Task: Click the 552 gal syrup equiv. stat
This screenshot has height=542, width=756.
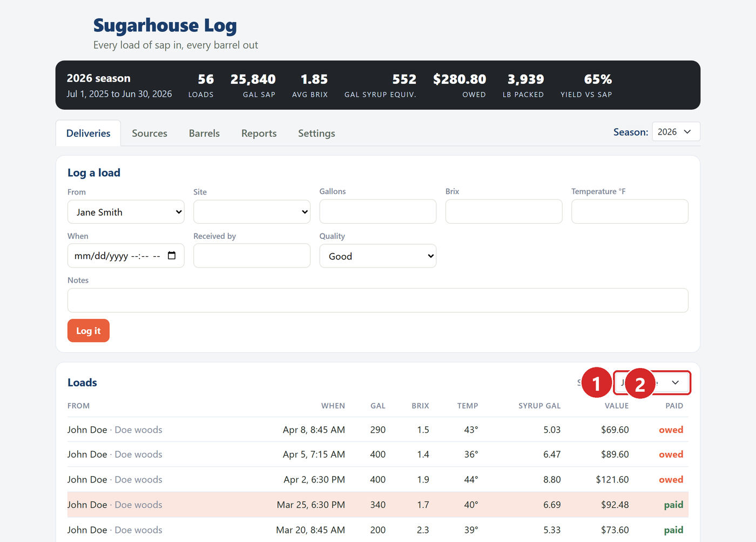Action: coord(381,85)
